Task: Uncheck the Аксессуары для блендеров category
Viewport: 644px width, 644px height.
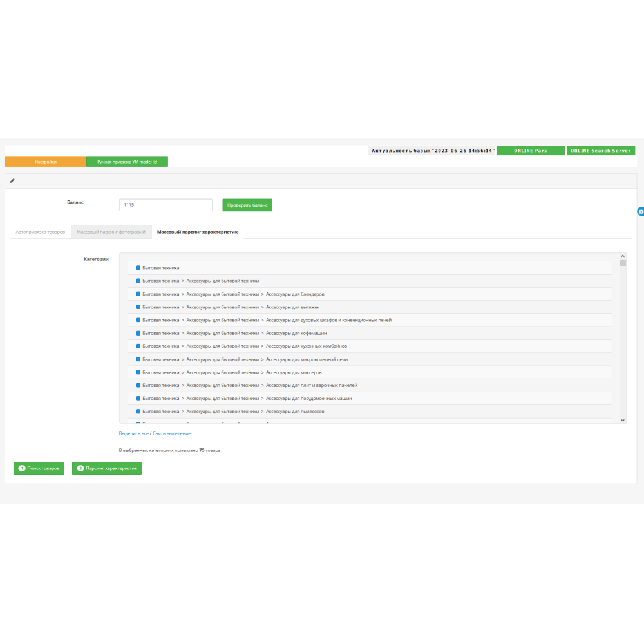Action: tap(138, 294)
